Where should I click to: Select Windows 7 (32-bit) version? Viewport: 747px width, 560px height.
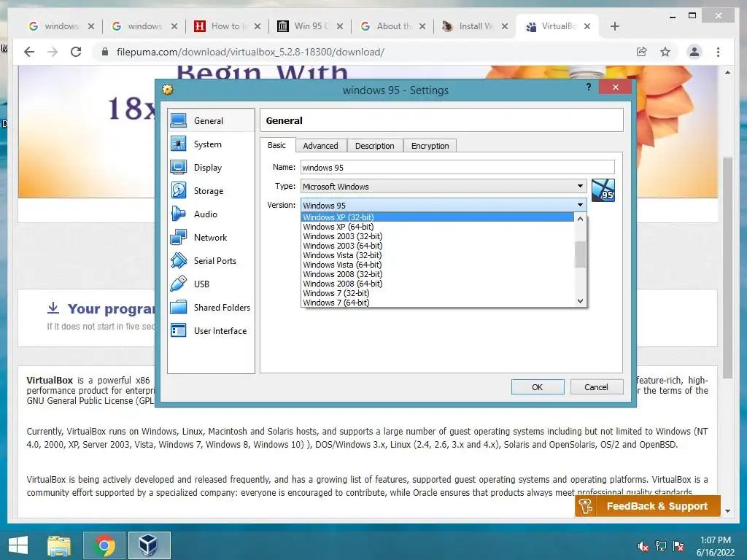tap(438, 293)
